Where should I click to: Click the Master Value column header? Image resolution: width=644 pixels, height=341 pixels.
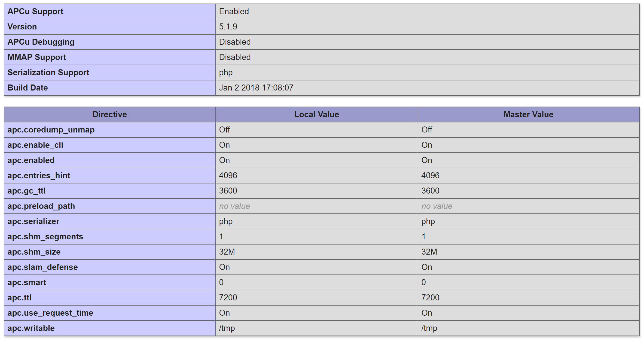(x=529, y=114)
